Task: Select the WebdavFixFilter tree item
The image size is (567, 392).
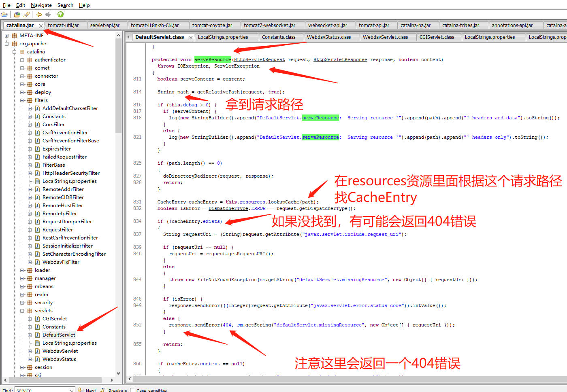Action: (x=61, y=262)
